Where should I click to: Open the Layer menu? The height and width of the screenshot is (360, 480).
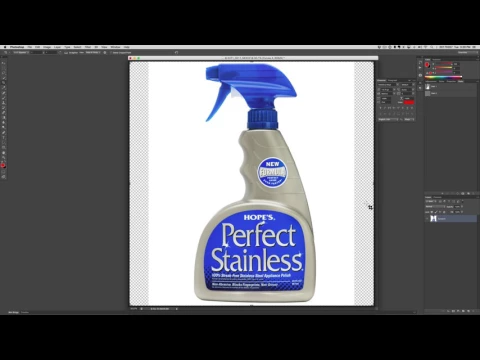[x=57, y=47]
